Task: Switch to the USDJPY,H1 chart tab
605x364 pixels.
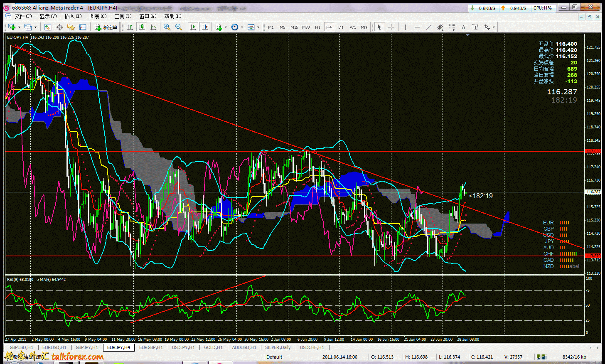Action: tap(183, 347)
